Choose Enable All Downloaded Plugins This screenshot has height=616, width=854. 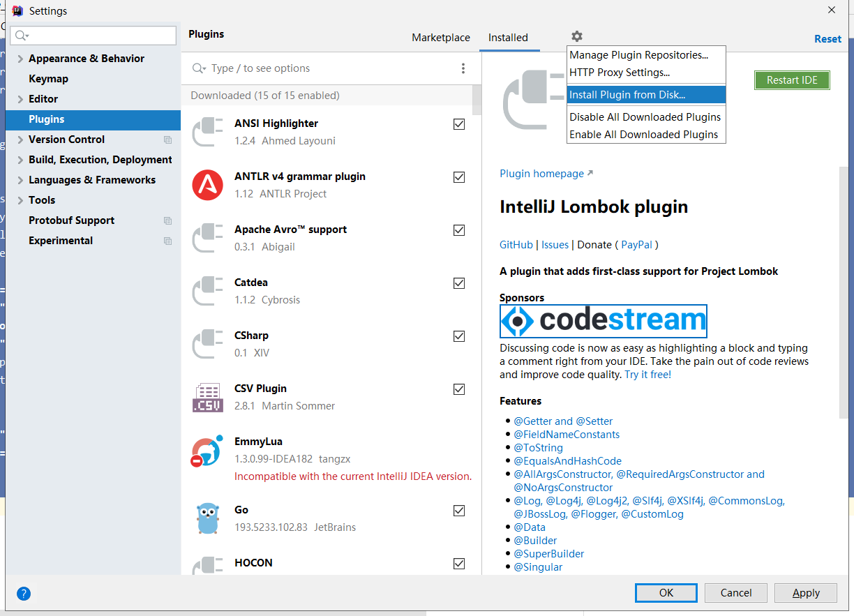[x=646, y=135]
